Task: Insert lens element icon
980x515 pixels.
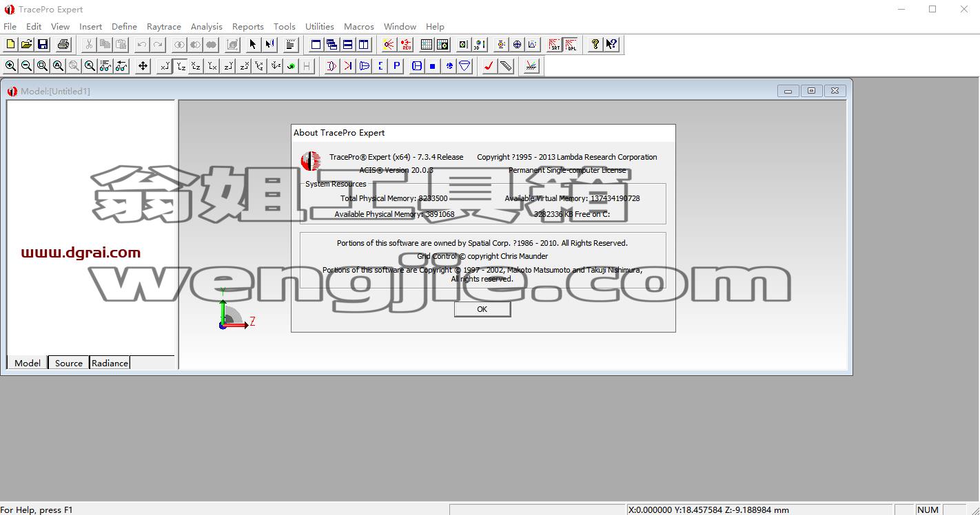Action: tap(331, 66)
